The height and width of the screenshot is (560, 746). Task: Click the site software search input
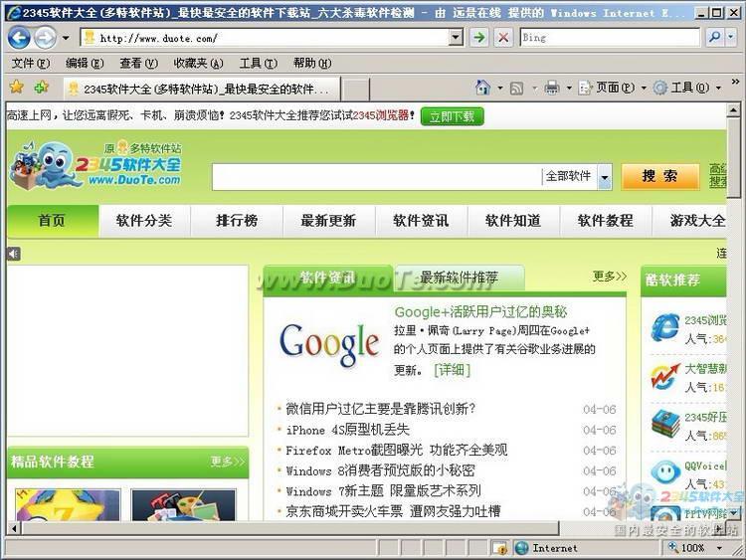pyautogui.click(x=376, y=176)
